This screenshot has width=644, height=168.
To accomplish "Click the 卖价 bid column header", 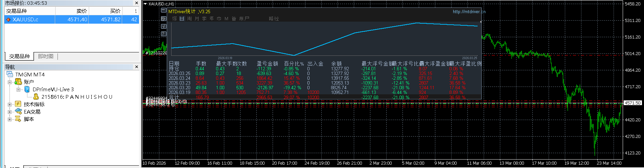I will (x=72, y=11).
